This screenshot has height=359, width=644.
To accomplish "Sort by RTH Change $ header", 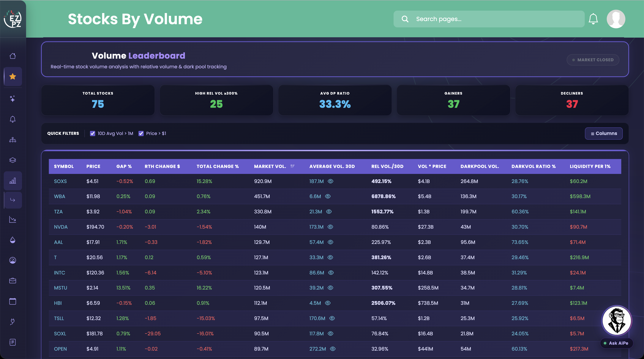I will point(162,166).
